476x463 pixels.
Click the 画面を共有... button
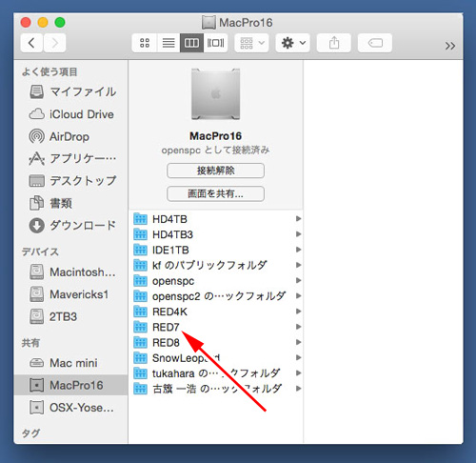(215, 193)
